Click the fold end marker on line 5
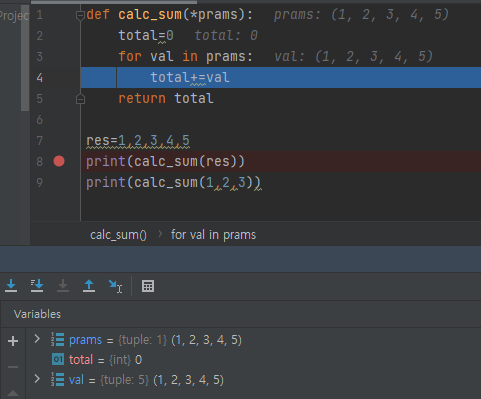481x399 pixels. [x=80, y=99]
